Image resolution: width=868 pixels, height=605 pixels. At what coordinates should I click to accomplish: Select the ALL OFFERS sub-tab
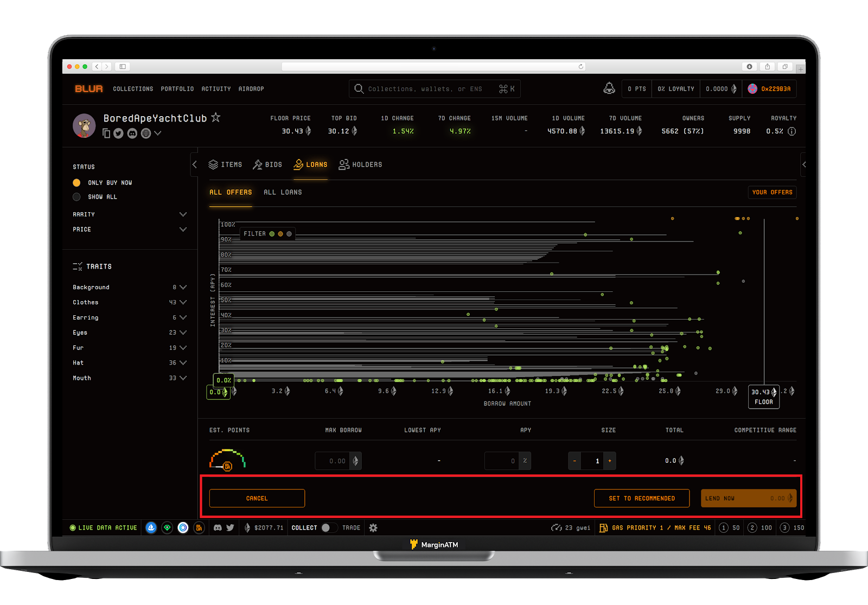point(231,192)
